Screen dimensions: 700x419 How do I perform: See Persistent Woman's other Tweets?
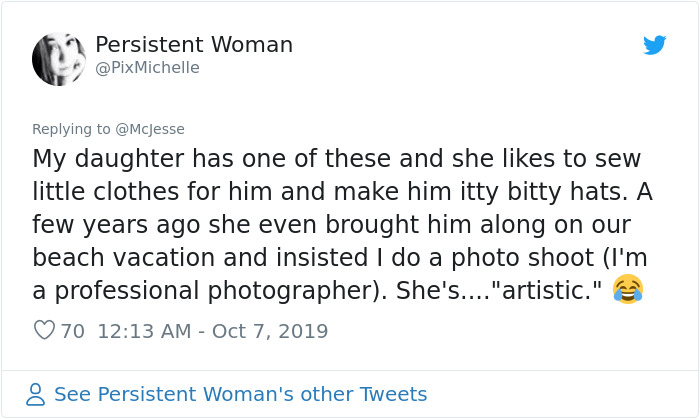[240, 394]
